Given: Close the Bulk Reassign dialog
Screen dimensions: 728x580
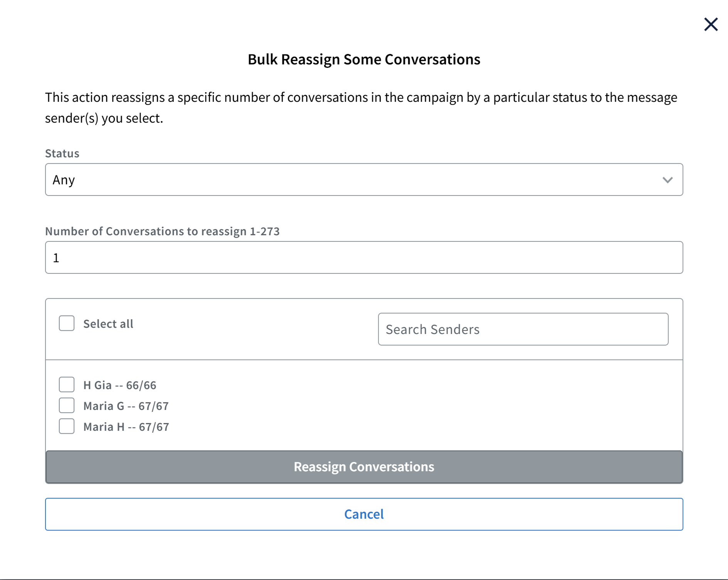Looking at the screenshot, I should pyautogui.click(x=710, y=24).
